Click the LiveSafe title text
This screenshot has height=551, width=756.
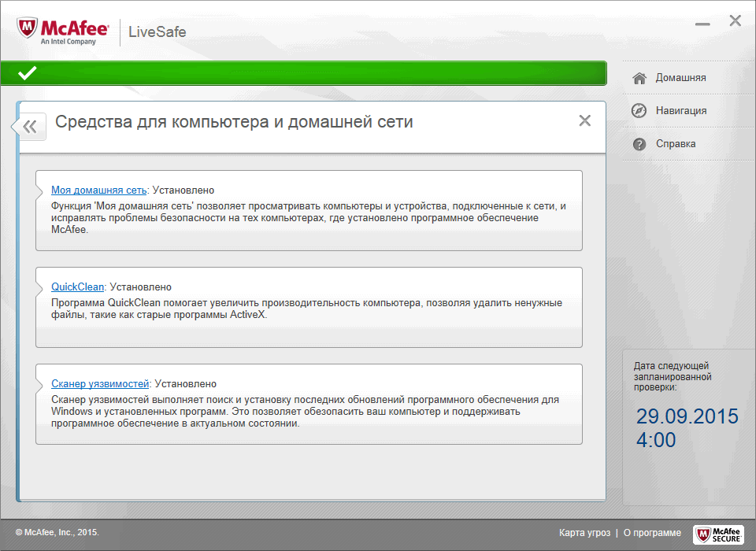pyautogui.click(x=158, y=32)
